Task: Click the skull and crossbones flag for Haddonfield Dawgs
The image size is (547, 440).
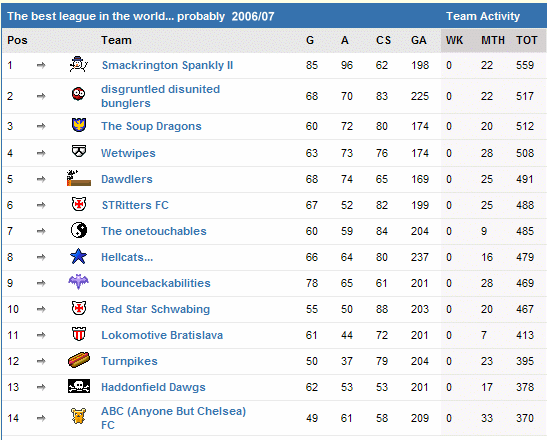Action: (x=79, y=386)
